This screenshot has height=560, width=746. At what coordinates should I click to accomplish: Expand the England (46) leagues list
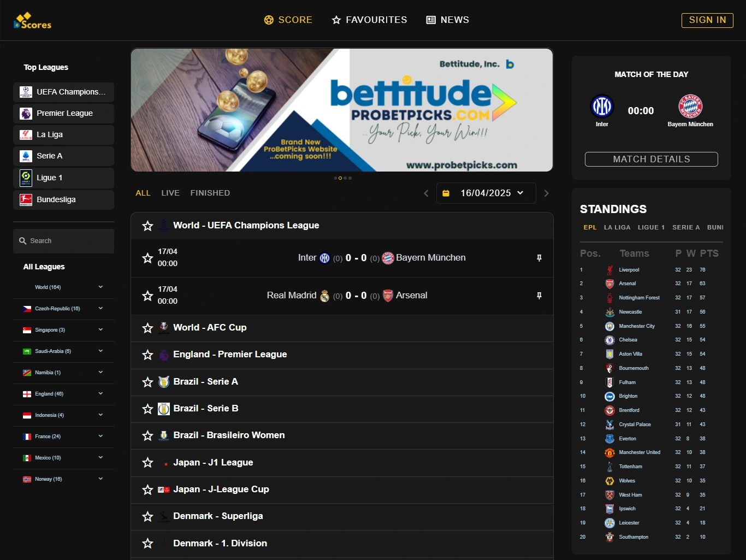pos(100,394)
